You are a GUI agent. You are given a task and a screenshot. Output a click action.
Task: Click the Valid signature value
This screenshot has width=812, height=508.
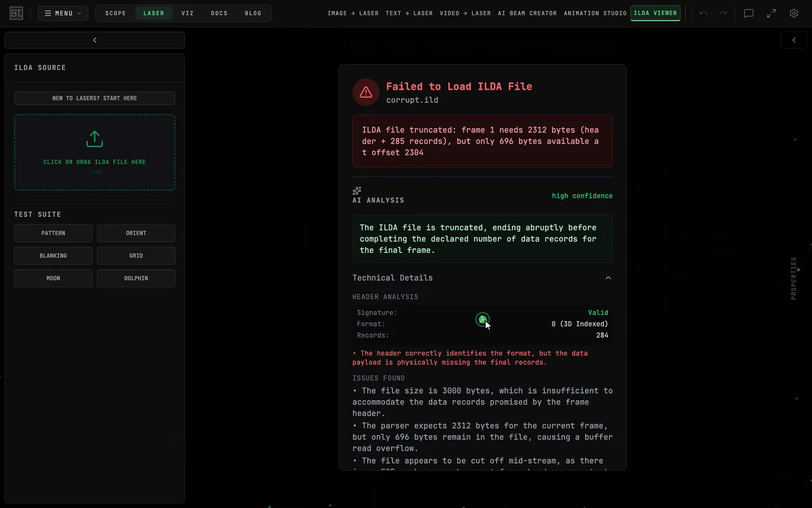pyautogui.click(x=598, y=312)
